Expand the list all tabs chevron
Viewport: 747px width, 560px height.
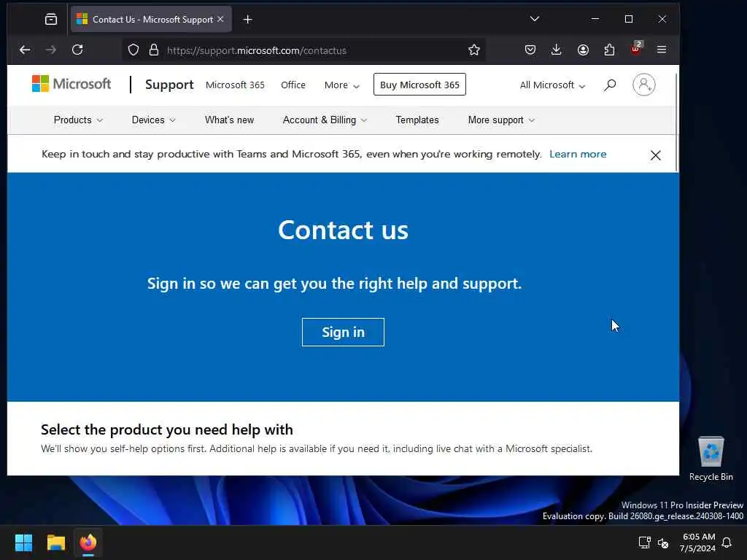point(535,19)
